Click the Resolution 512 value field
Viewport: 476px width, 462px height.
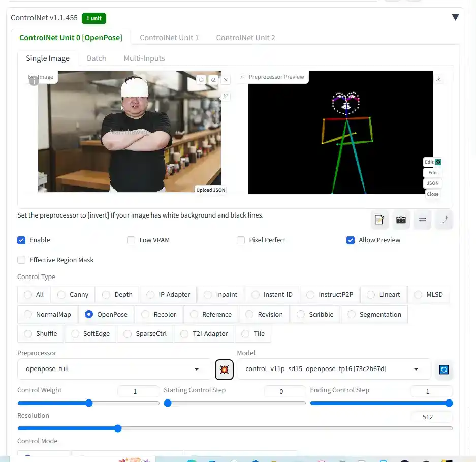pyautogui.click(x=431, y=417)
